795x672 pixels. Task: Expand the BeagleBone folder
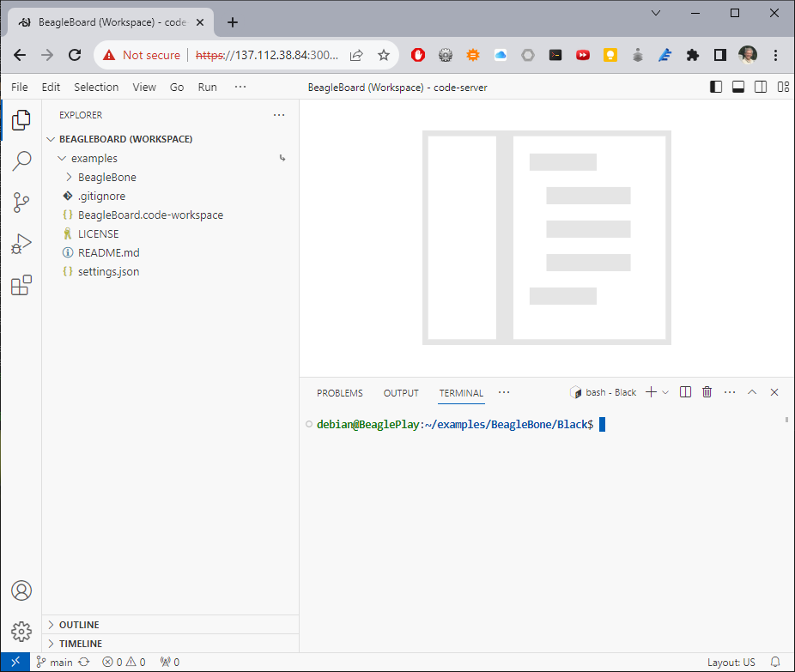pyautogui.click(x=106, y=178)
